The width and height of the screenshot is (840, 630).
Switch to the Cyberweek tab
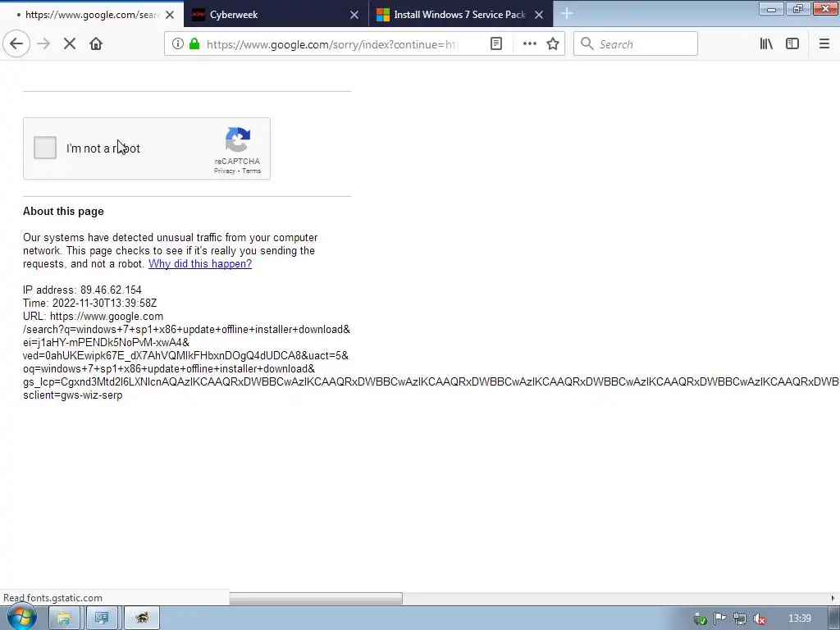276,15
